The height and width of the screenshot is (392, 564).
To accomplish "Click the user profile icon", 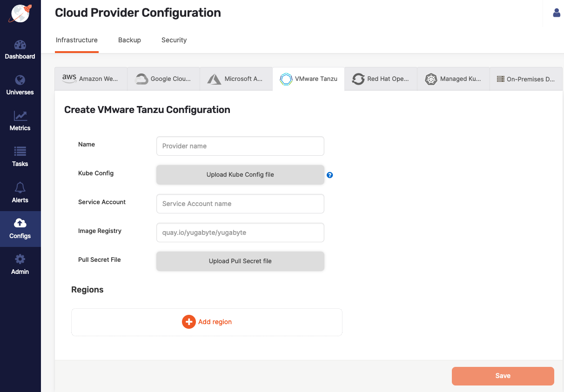I will pos(557,13).
